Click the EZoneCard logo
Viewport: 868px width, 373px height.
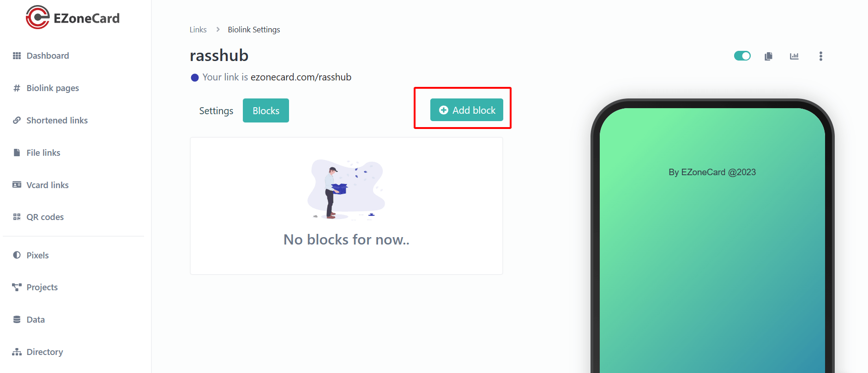(72, 18)
